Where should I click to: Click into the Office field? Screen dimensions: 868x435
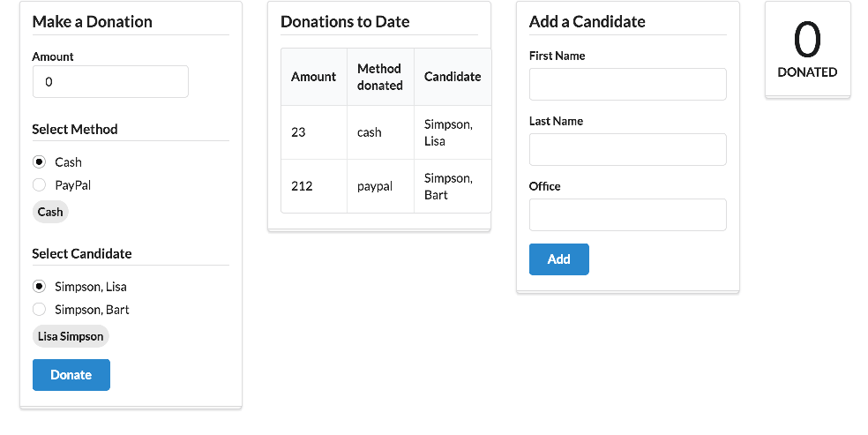coord(627,215)
